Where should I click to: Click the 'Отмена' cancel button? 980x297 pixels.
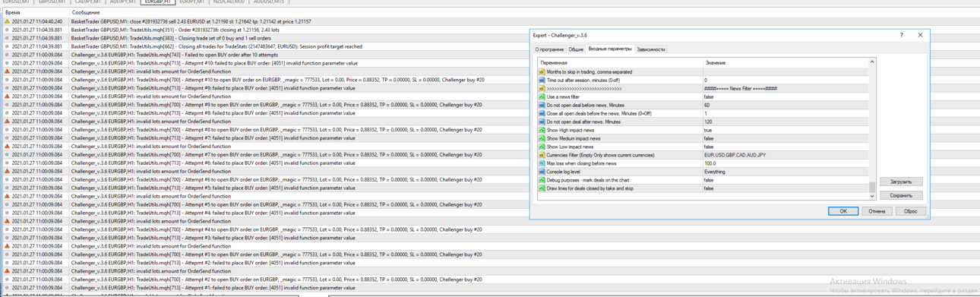[x=877, y=211]
